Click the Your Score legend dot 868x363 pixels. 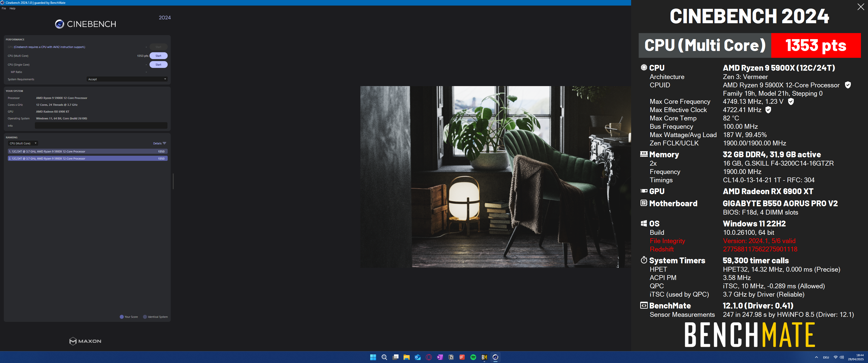(122, 317)
